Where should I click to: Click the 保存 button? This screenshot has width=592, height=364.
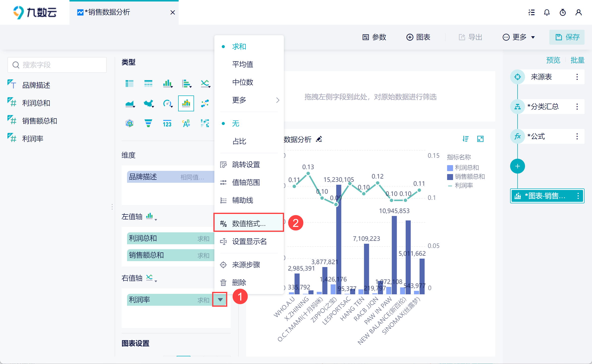pos(567,37)
